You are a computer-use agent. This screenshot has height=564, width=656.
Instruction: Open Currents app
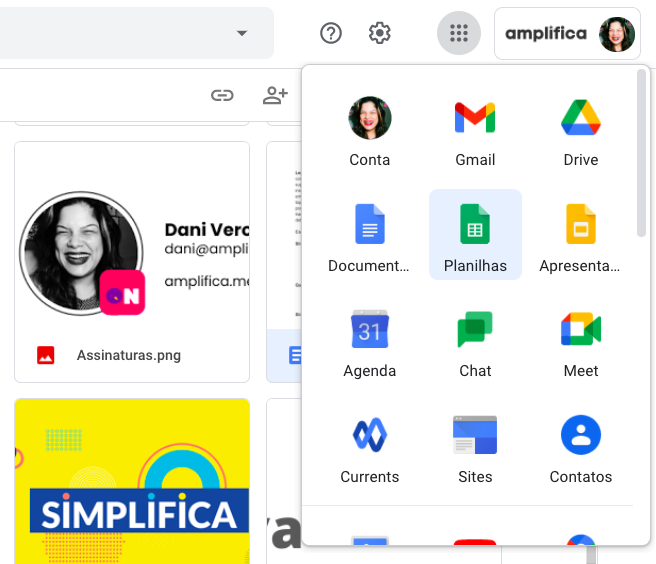[369, 448]
